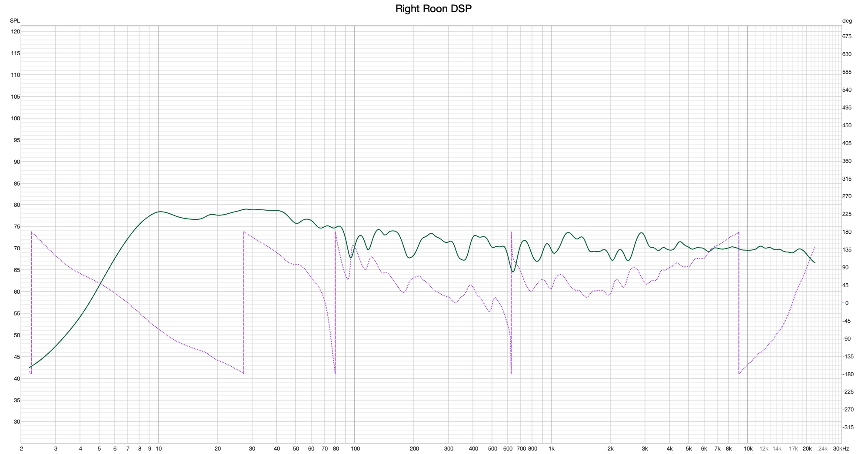This screenshot has width=868, height=454.
Task: Click the 20k frequency tick label
Action: click(x=807, y=449)
